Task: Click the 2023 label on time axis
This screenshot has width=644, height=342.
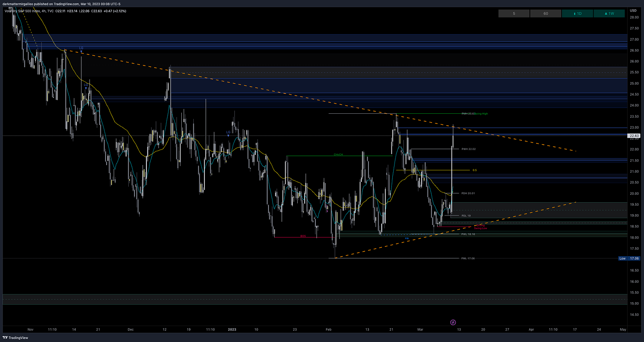Action: pyautogui.click(x=232, y=330)
